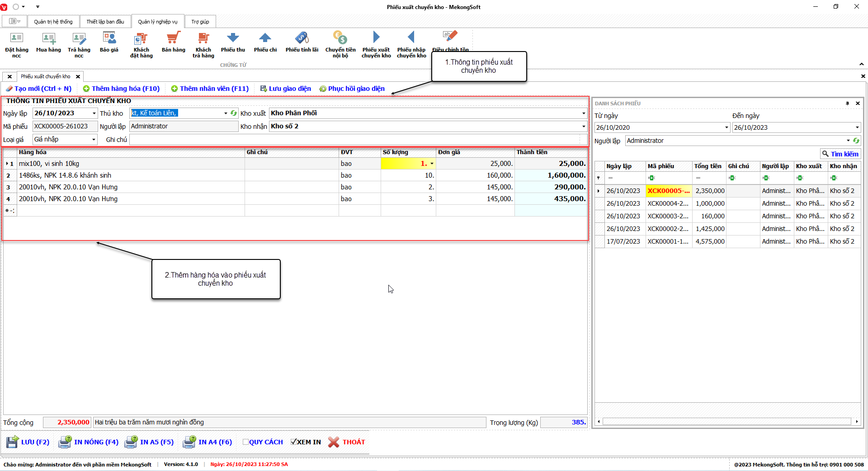Expand the Loại giá dropdown
Screen dimensions: 868x471
(94, 140)
